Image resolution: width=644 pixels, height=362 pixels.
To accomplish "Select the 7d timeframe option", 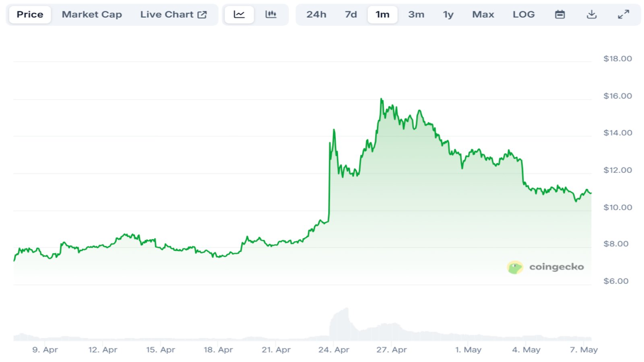I will click(x=350, y=14).
